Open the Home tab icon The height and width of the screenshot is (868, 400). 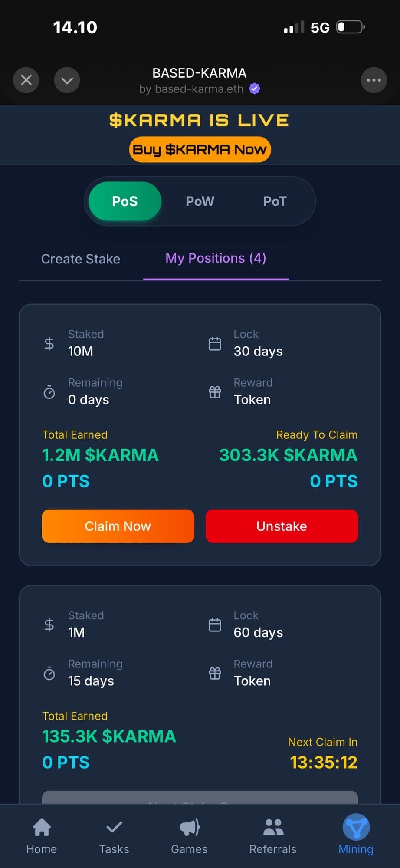pyautogui.click(x=42, y=827)
